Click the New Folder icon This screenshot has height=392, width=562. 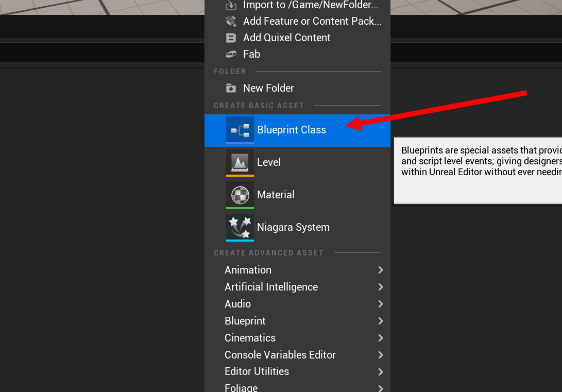pos(231,88)
